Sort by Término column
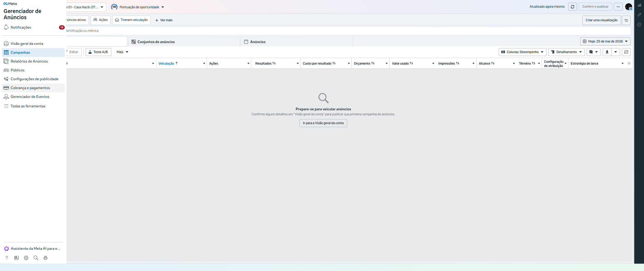Screen dimensions: 644x271 (527, 63)
